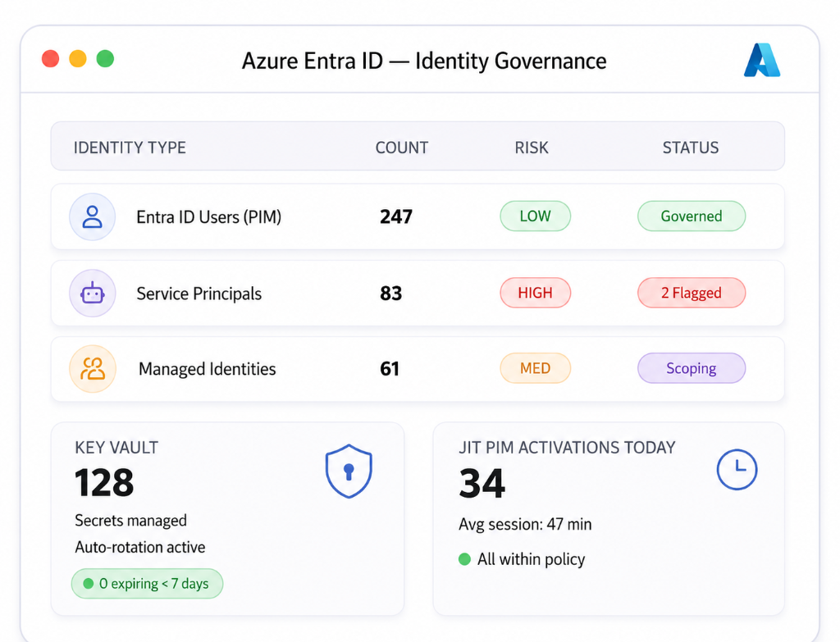Screen dimensions: 840x642
Task: Click the red close window button
Action: [x=50, y=58]
